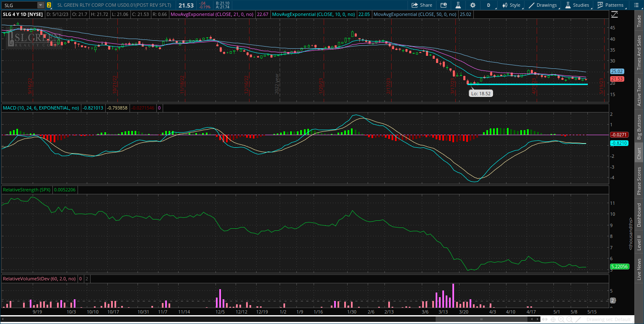Viewport: 644px width, 324px height.
Task: Open the Times And Sales side tab
Action: 639,52
